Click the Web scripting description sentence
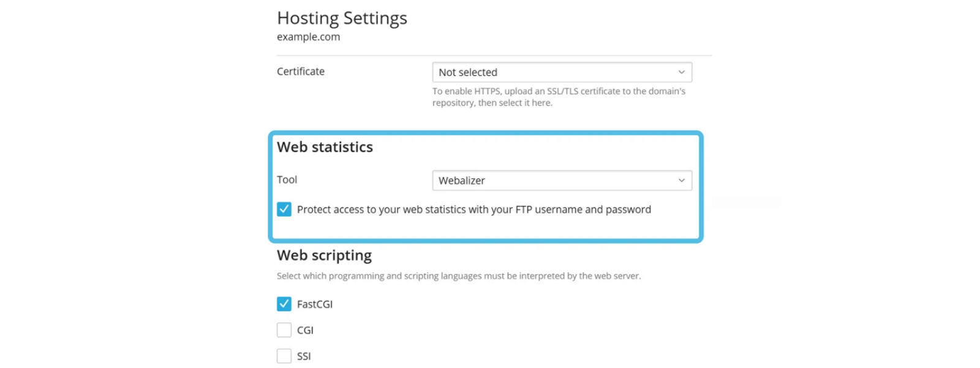Screen dimensions: 980x368 (x=459, y=276)
